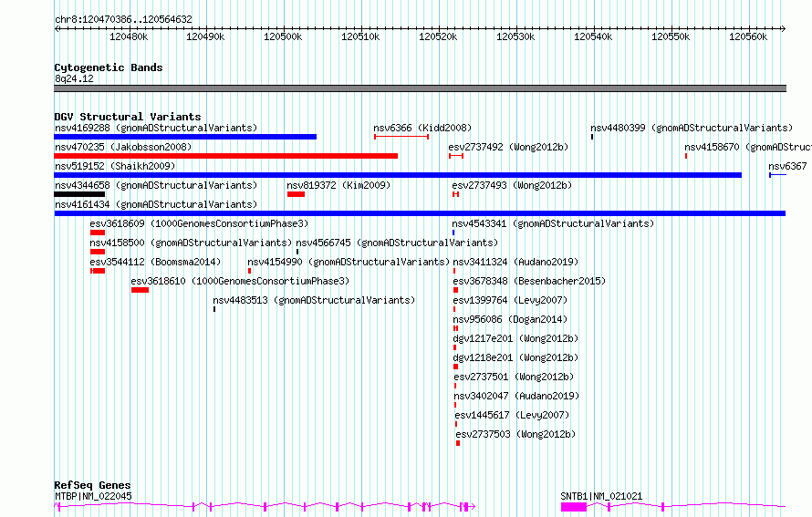The height and width of the screenshot is (517, 812).
Task: Click esv3618609 (1000GenomesConsortiumPhase3) label
Action: (199, 223)
